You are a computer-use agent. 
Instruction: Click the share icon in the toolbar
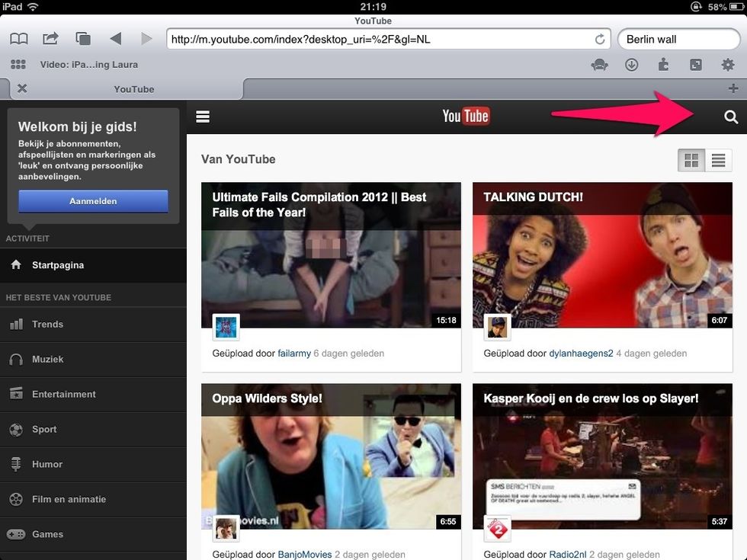point(50,38)
